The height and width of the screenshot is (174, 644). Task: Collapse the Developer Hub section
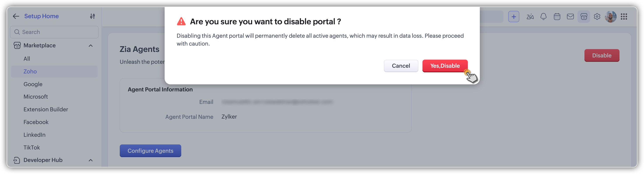pos(91,160)
